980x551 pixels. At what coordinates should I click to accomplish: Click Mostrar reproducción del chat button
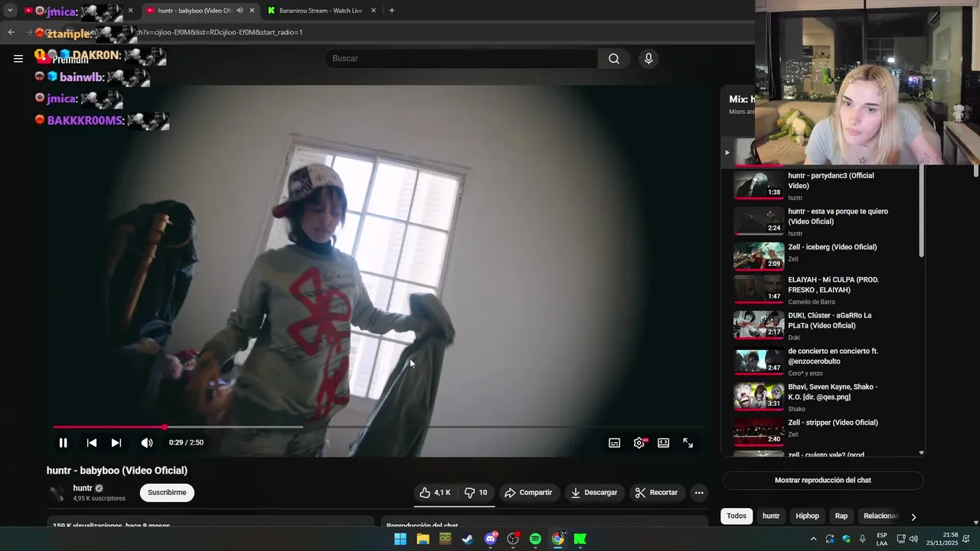(x=823, y=481)
